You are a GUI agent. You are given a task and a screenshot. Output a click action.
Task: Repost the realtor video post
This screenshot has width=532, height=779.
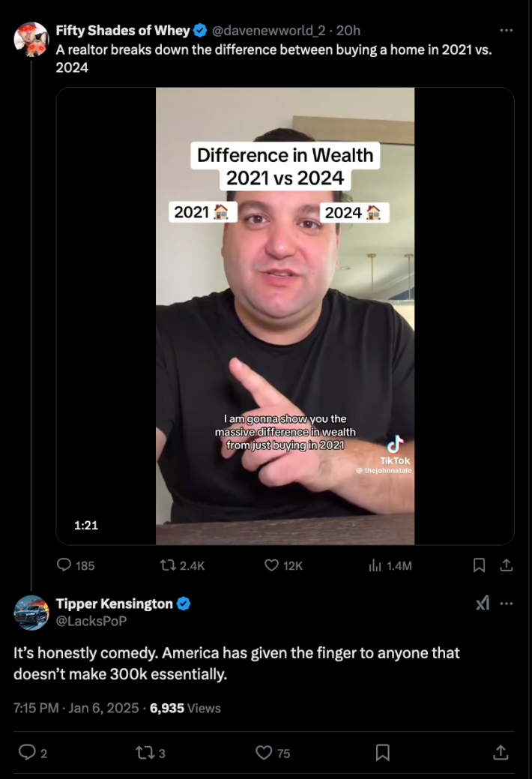169,565
